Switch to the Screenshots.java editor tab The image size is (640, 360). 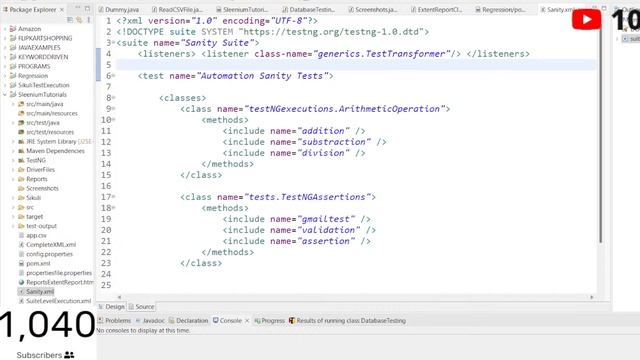click(373, 9)
